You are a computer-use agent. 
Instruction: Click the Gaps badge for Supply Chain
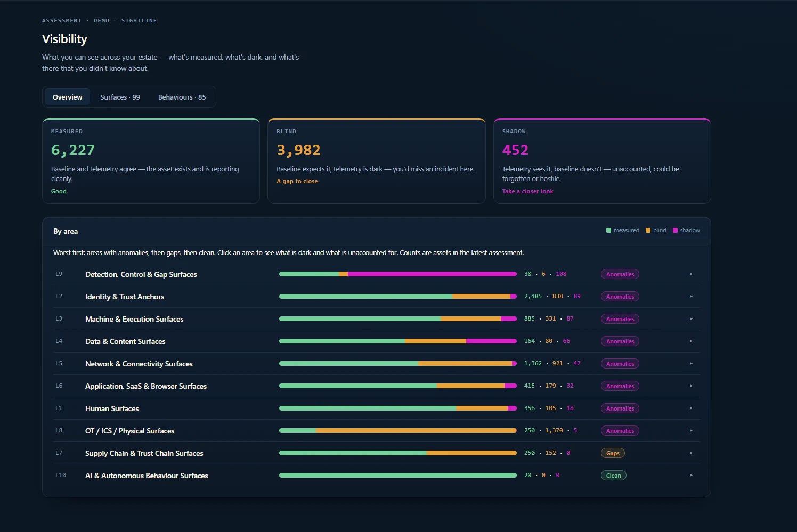(x=613, y=453)
